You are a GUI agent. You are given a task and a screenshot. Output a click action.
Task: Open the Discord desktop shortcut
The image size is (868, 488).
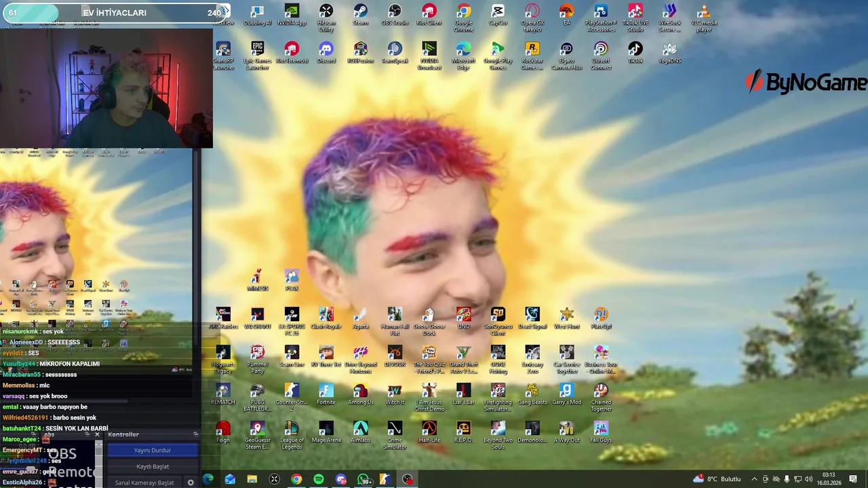pos(326,53)
